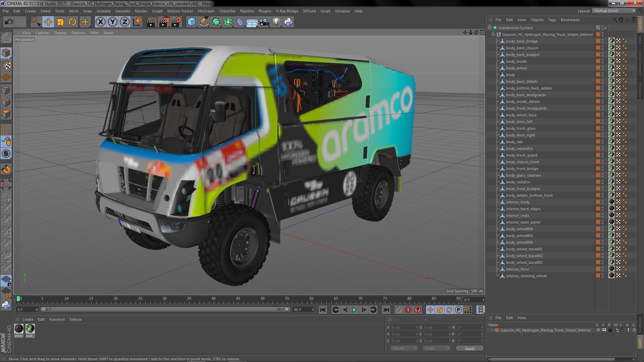
Task: Toggle Subdivision Surface enable checkmark
Action: (605, 28)
